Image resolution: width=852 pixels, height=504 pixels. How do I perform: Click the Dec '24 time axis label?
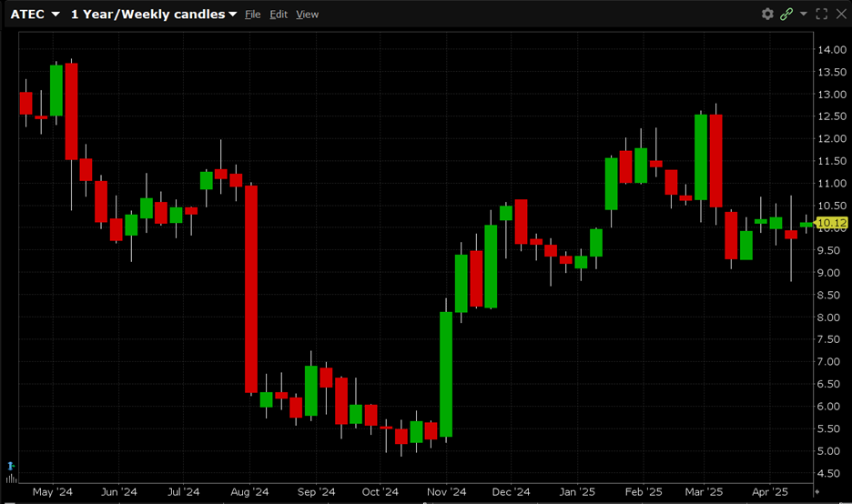click(x=511, y=492)
